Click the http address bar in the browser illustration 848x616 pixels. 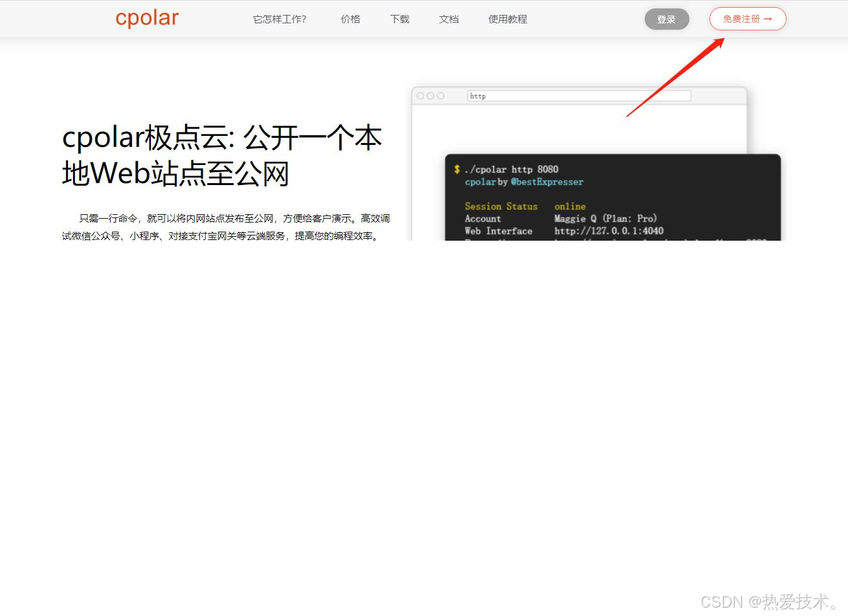579,96
